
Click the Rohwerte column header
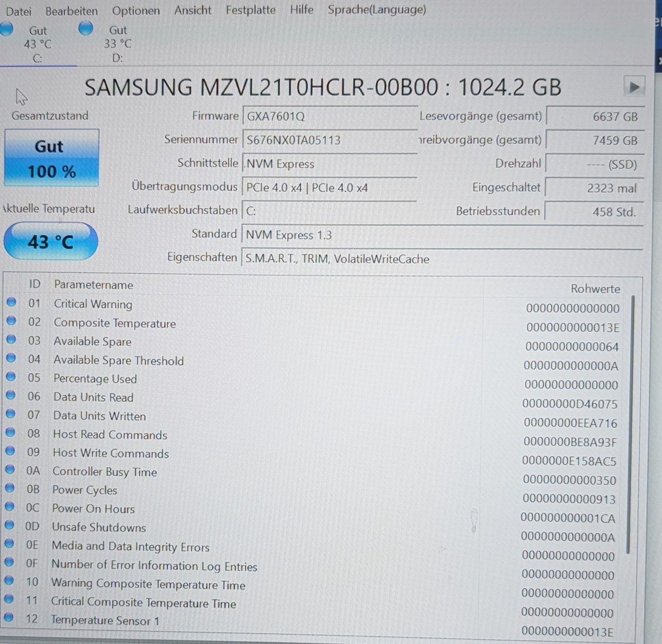point(595,289)
